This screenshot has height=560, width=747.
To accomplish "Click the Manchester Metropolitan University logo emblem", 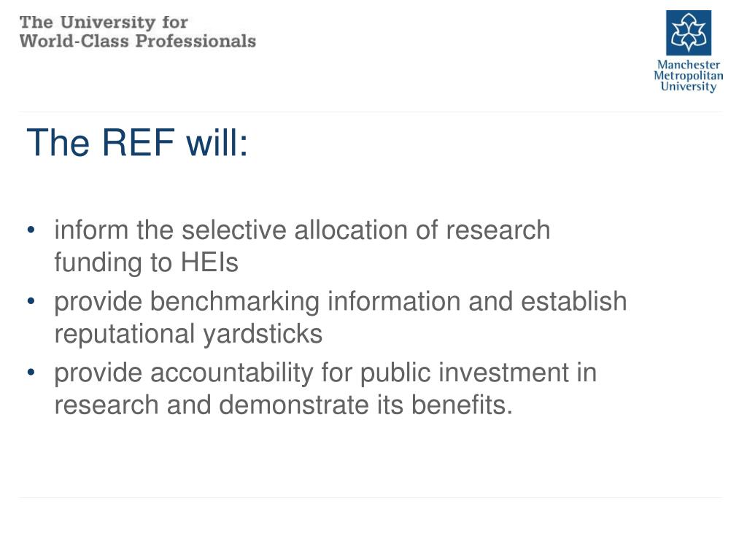I will click(689, 33).
